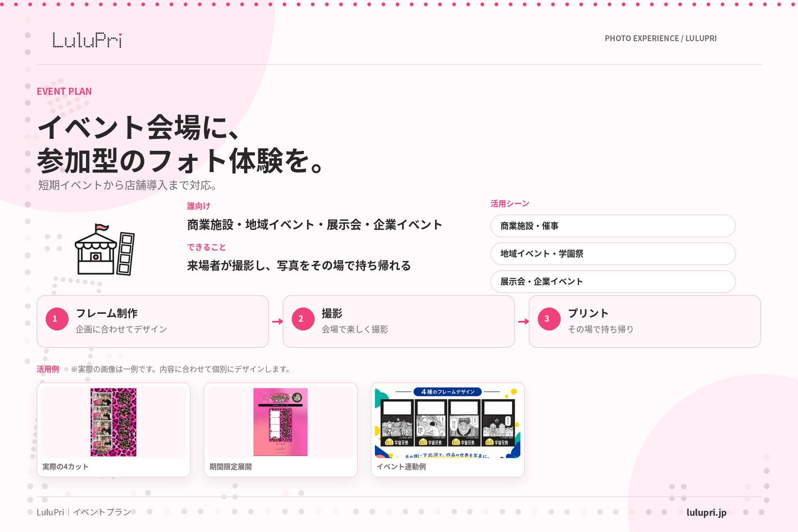
Task: Click the 誰向け label
Action: (198, 206)
